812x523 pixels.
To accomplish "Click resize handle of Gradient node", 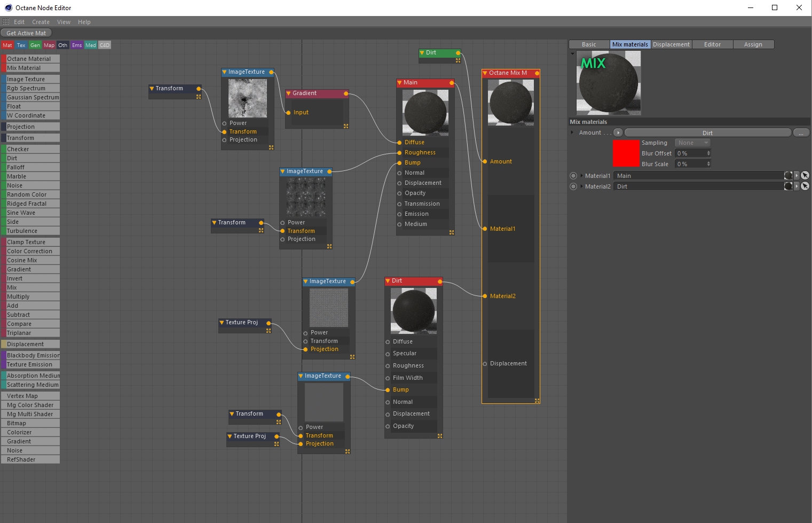I will pyautogui.click(x=346, y=126).
